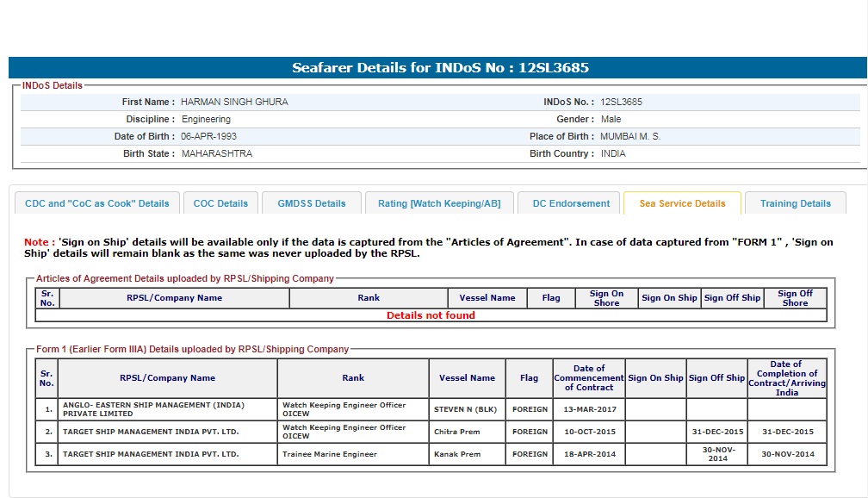Image resolution: width=868 pixels, height=498 pixels.
Task: Select the Chitra Prem vessel cell
Action: pos(457,432)
